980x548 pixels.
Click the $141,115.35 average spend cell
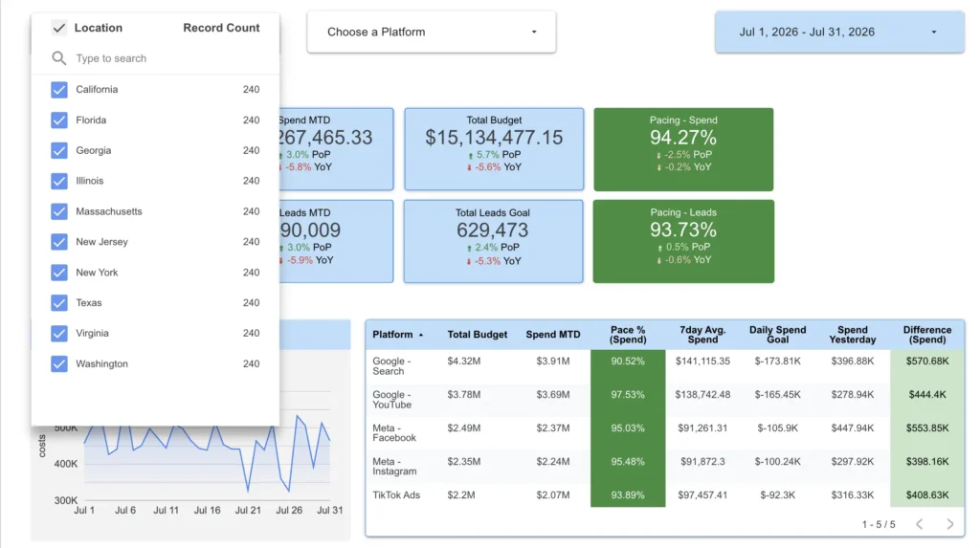point(702,362)
